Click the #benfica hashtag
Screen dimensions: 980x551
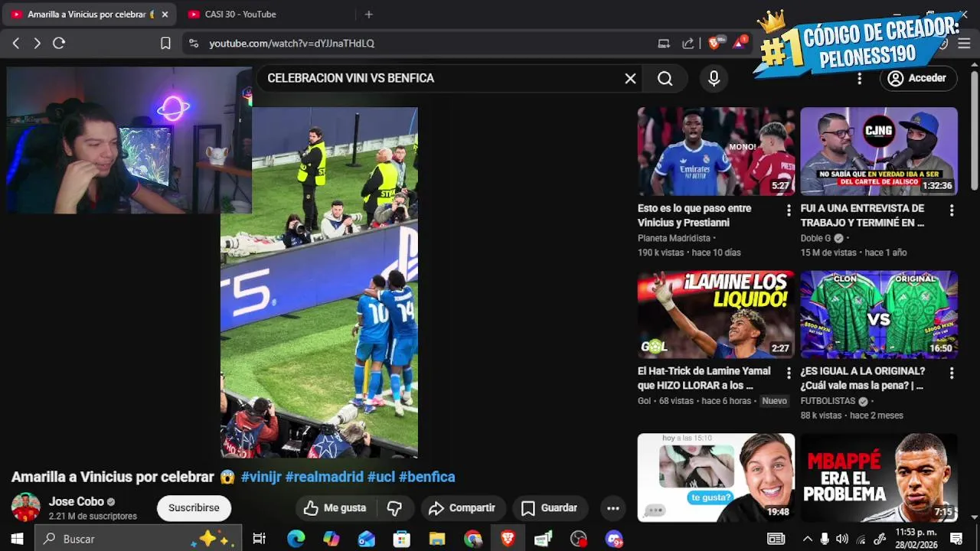tap(427, 477)
